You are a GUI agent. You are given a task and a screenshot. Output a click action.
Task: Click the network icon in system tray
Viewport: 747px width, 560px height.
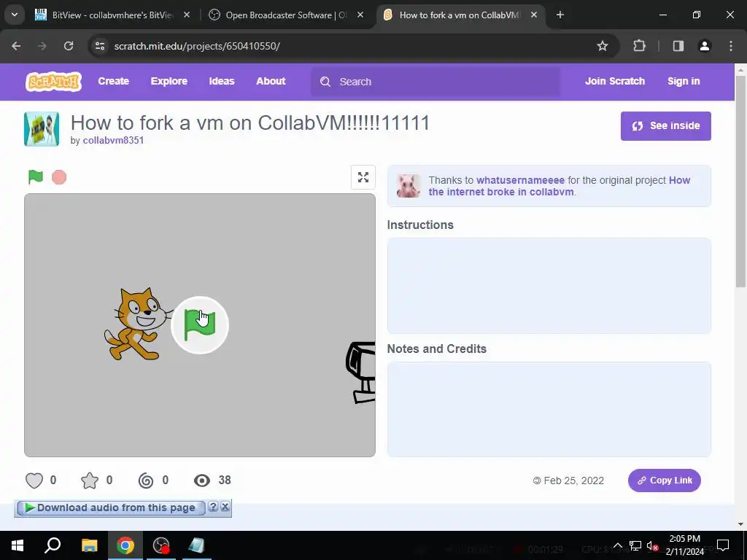(635, 545)
